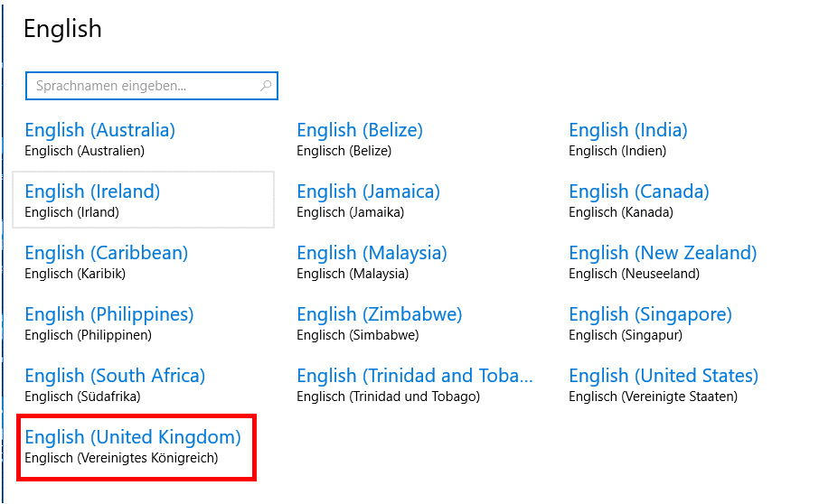819x504 pixels.
Task: Pick English (India) language
Action: click(x=628, y=130)
